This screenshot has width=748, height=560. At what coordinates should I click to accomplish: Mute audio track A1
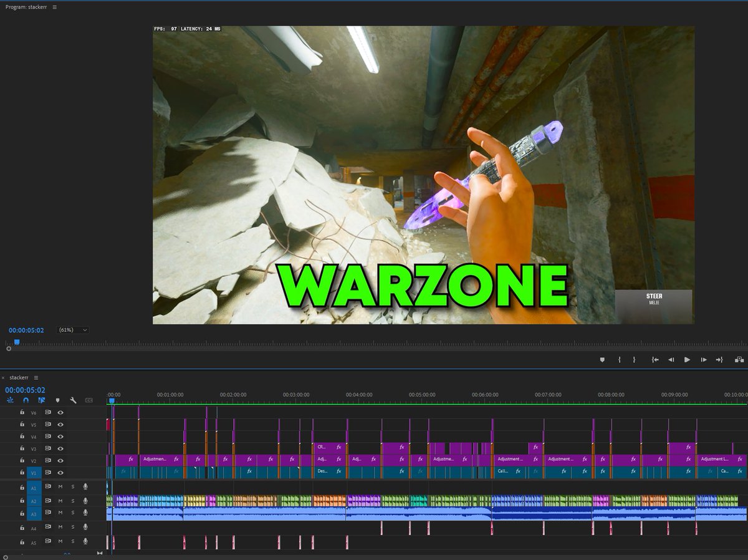pos(60,486)
